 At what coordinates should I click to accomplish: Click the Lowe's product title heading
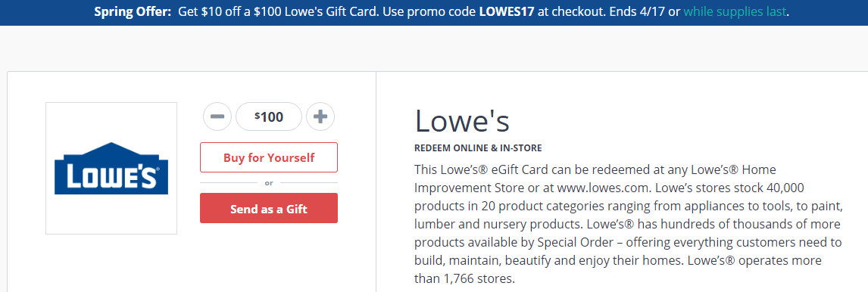(x=462, y=121)
